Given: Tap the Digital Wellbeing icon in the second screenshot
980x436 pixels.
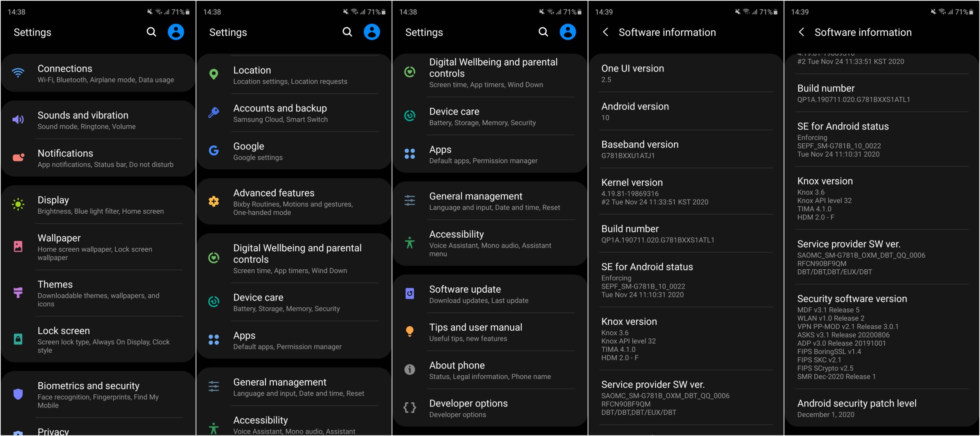Looking at the screenshot, I should pos(214,258).
